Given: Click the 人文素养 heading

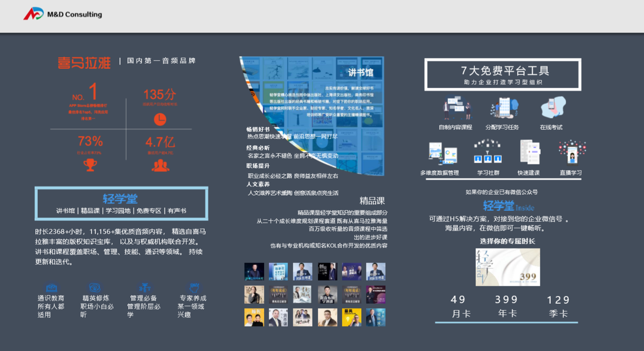Looking at the screenshot, I should 258,184.
